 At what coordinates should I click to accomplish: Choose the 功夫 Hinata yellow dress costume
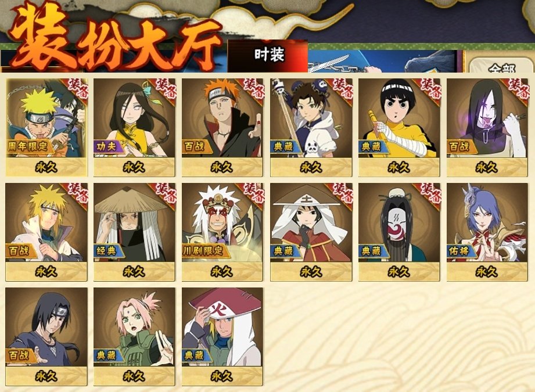134,128
